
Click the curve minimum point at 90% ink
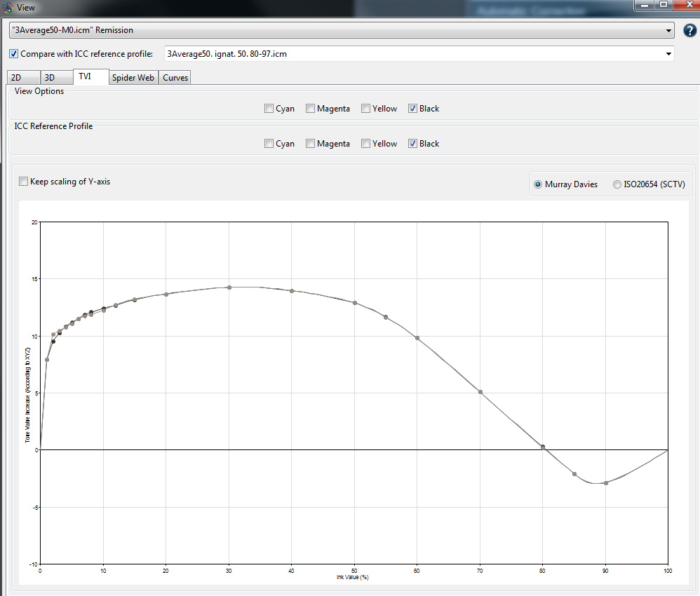tap(606, 483)
